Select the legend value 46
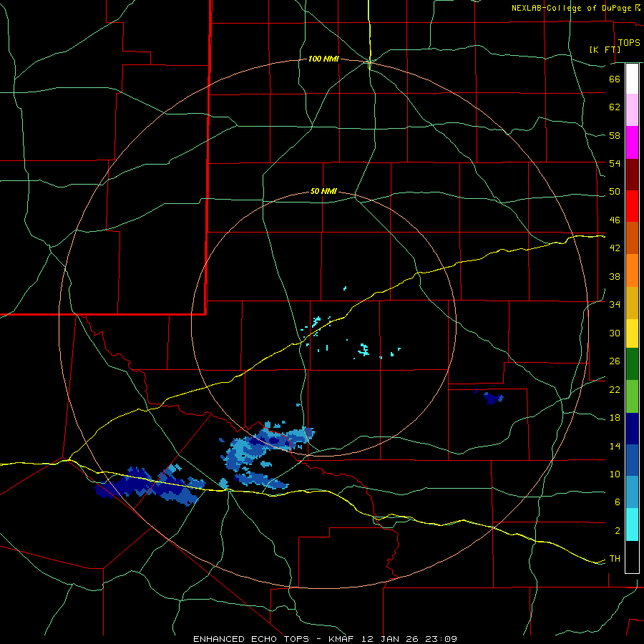This screenshot has height=644, width=644. 615,220
